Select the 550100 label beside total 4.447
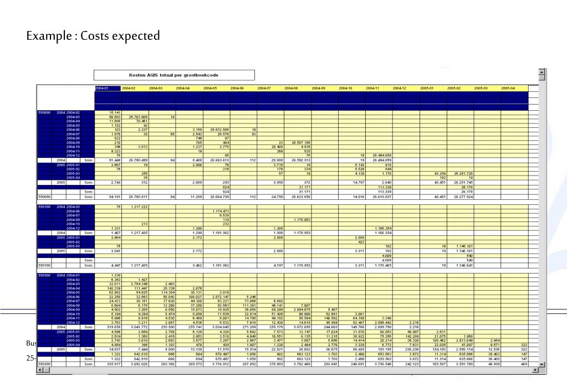The width and height of the screenshot is (567, 392). [x=44, y=266]
